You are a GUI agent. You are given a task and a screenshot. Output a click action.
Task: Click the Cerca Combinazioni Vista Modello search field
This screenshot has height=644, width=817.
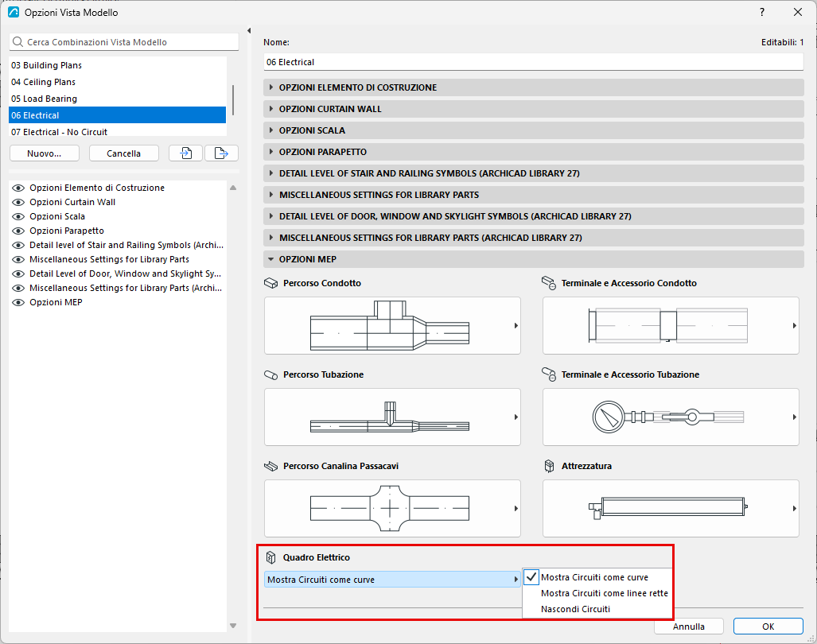pos(124,42)
